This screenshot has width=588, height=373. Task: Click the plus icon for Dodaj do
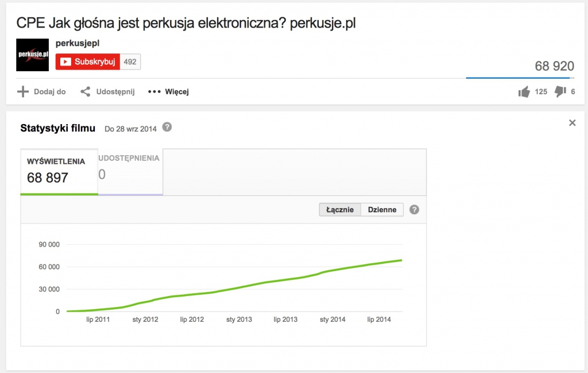pos(23,92)
